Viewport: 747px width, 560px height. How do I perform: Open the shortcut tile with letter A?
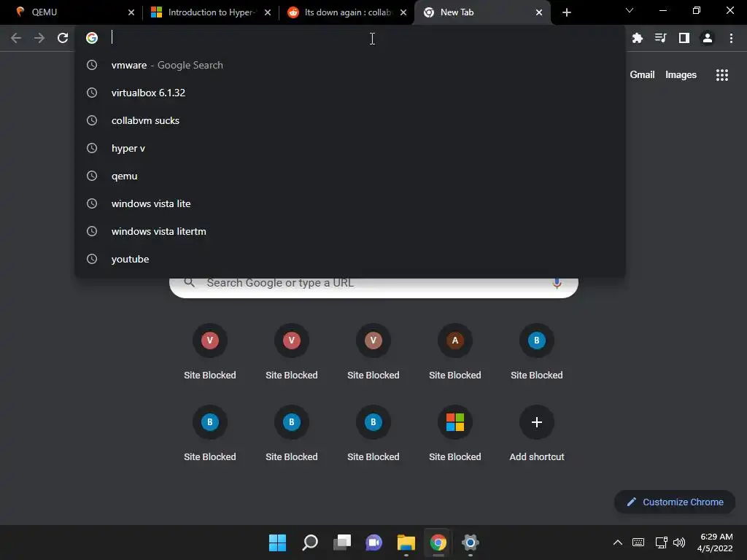[455, 351]
